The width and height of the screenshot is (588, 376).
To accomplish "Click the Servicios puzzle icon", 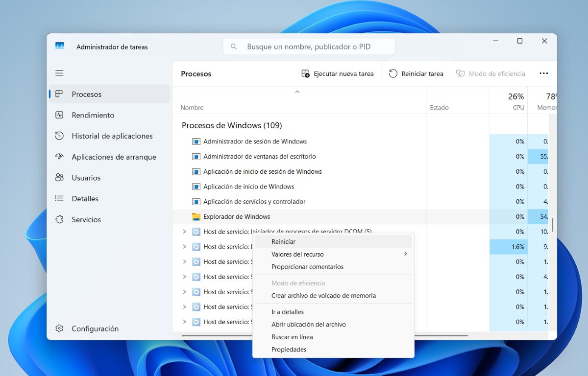I will [59, 220].
